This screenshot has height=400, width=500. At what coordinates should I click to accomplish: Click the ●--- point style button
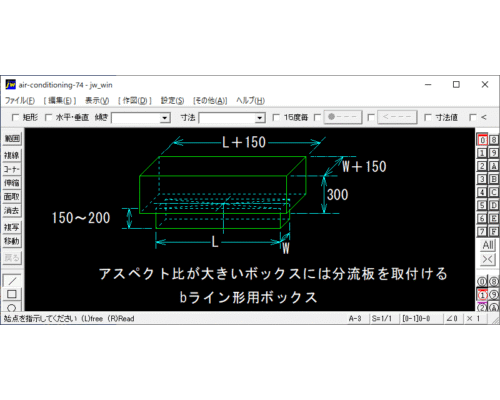click(x=343, y=117)
